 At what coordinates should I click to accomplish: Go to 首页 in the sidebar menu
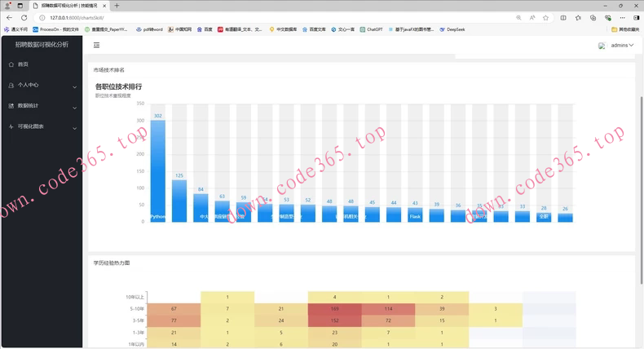coord(24,64)
